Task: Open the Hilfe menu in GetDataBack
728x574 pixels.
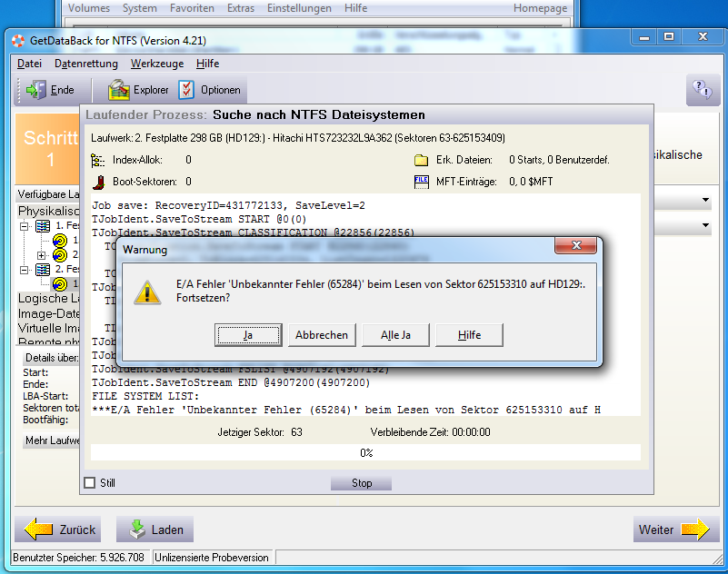Action: [207, 64]
